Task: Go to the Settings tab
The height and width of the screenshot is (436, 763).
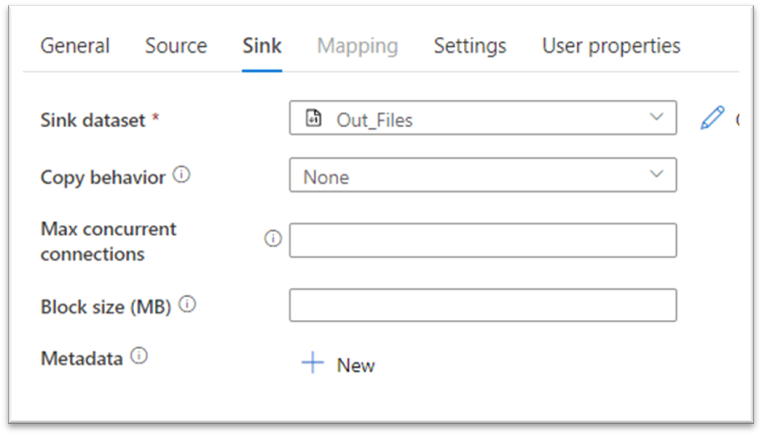Action: click(470, 46)
